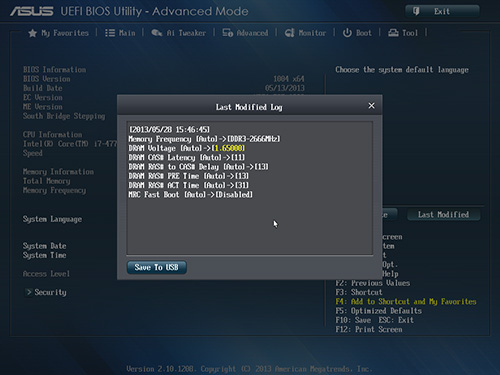Click DRAM RAS# to CAS# Delay entry
The height and width of the screenshot is (375, 500).
[198, 167]
